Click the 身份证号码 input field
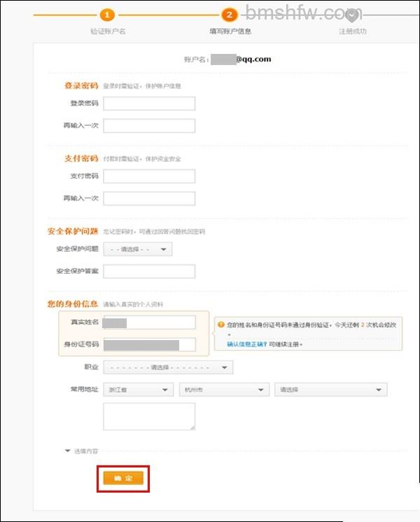 [x=149, y=344]
